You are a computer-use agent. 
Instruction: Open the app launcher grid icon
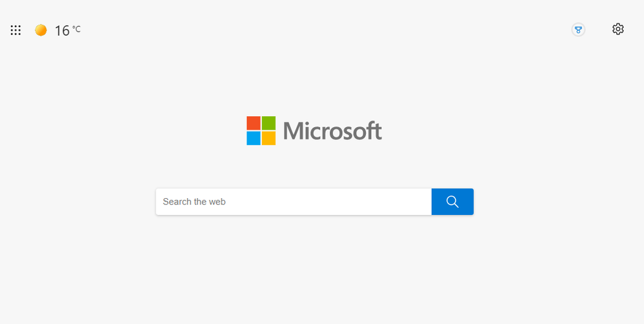click(x=15, y=30)
